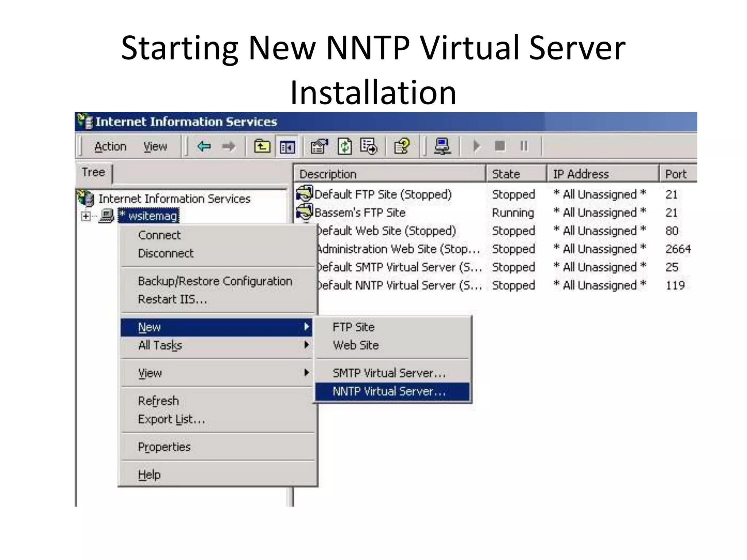Sort by the Description column header
The width and height of the screenshot is (747, 560).
point(390,174)
